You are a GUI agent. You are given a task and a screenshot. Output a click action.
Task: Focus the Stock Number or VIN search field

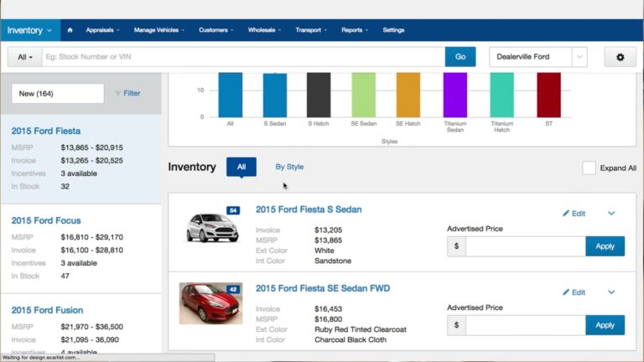tap(243, 57)
